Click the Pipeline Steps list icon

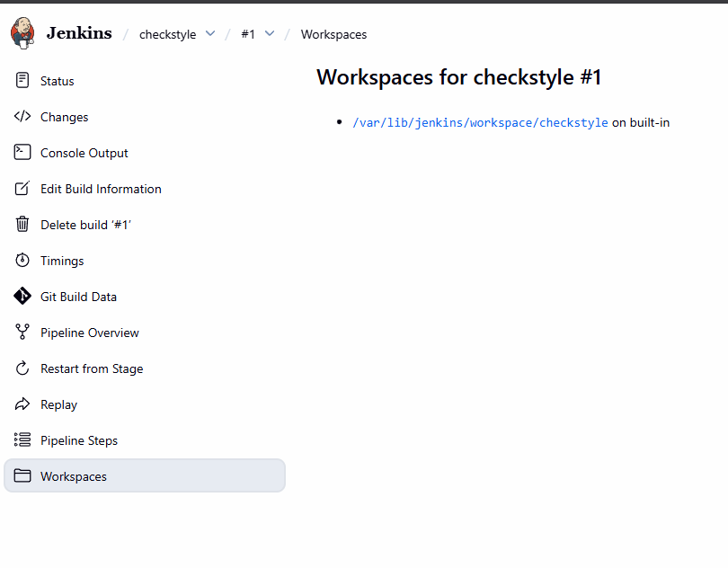(x=22, y=439)
